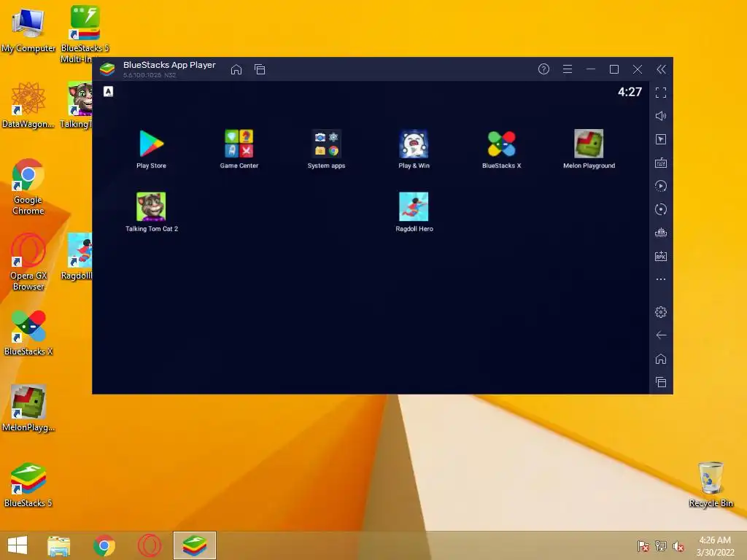Click the volume speaker icon in sidebar
Screen dimensions: 747x560
click(661, 116)
